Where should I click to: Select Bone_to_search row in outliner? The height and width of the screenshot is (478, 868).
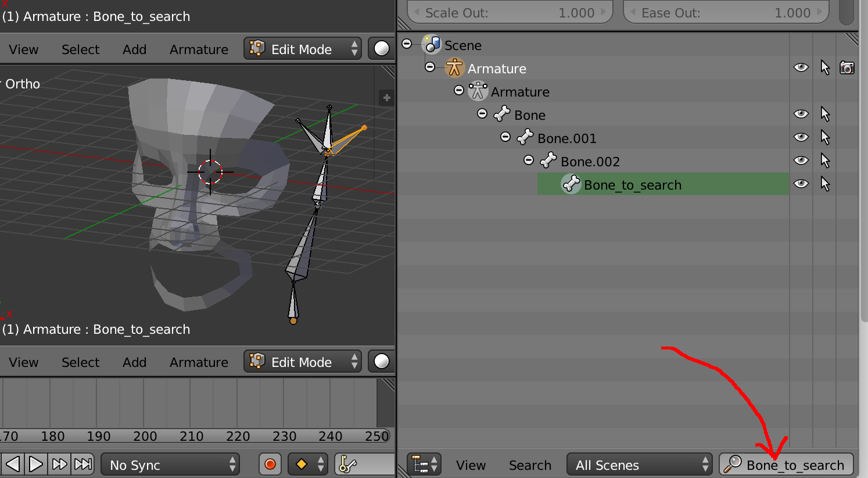pos(663,184)
